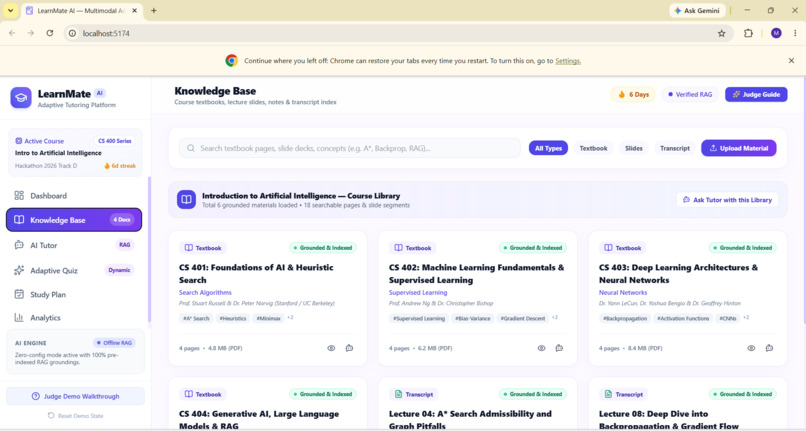The image size is (806, 431).
Task: Click the Adaptive Quiz sparkle icon
Action: [x=19, y=270]
